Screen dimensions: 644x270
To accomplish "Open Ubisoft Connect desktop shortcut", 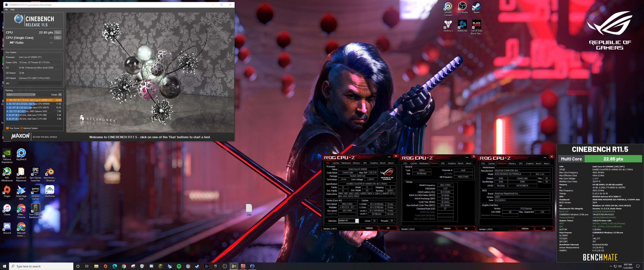I will tap(448, 9).
